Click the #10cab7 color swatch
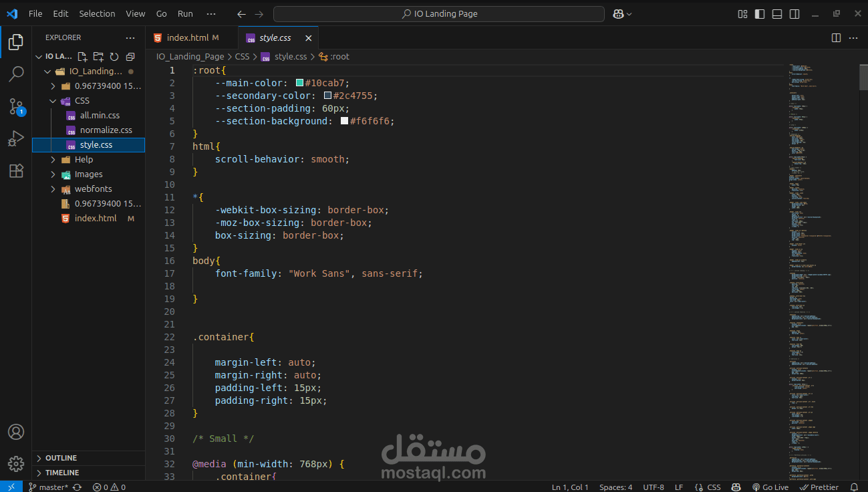 point(300,83)
